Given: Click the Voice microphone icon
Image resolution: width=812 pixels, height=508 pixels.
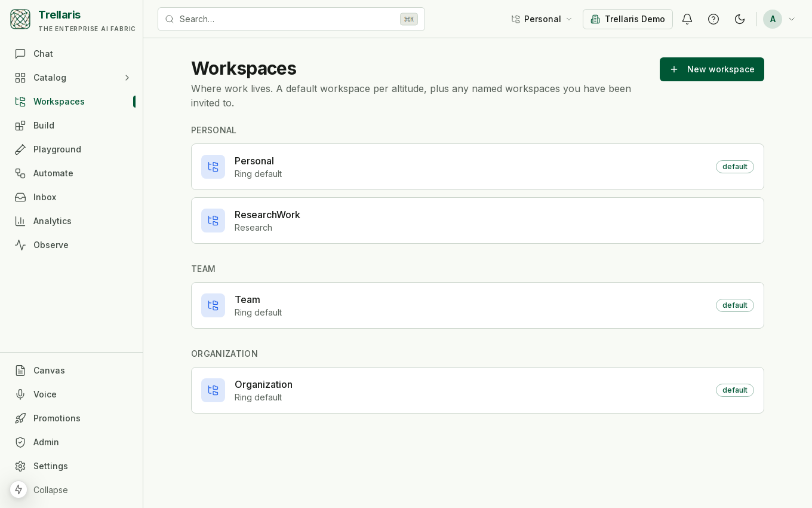Looking at the screenshot, I should (20, 394).
